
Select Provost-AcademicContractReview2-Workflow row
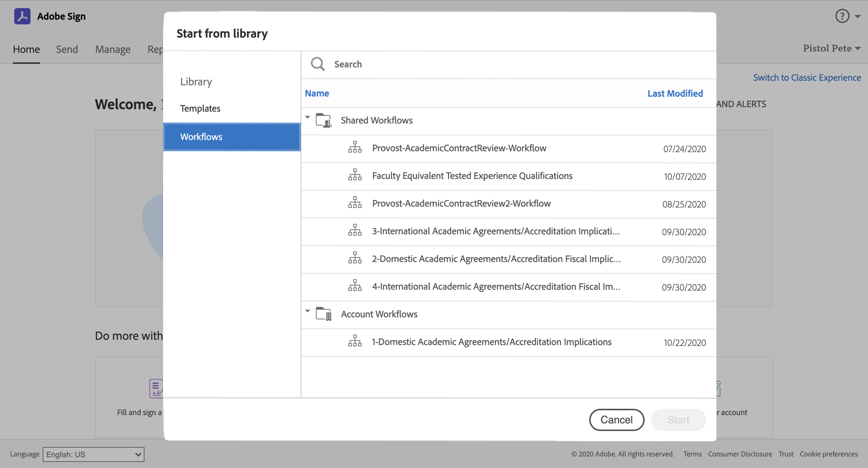pos(509,204)
